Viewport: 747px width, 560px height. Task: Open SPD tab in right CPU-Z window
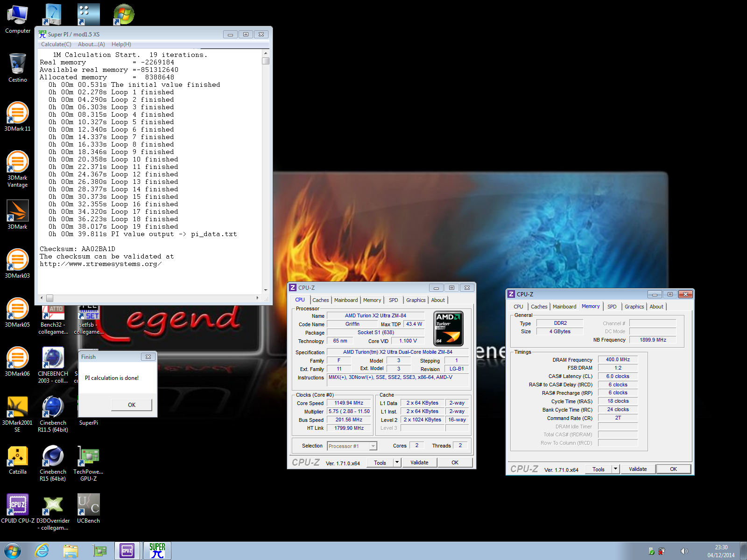click(612, 307)
